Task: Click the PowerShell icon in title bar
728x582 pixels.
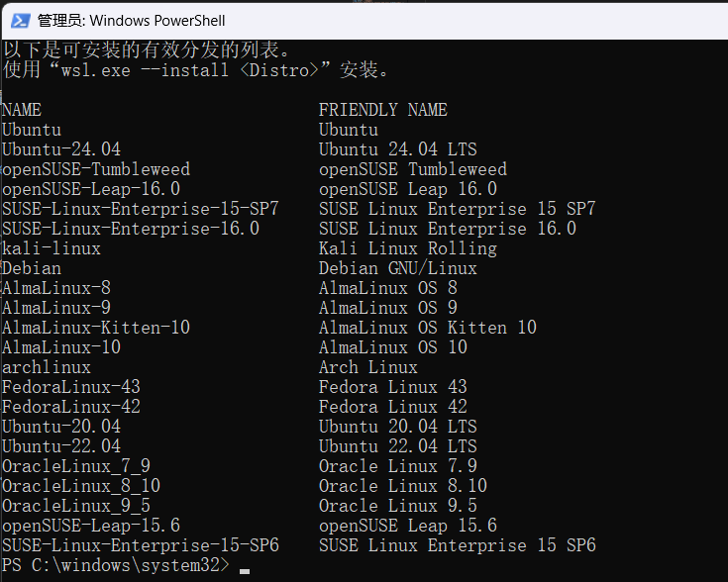Action: coord(18,19)
